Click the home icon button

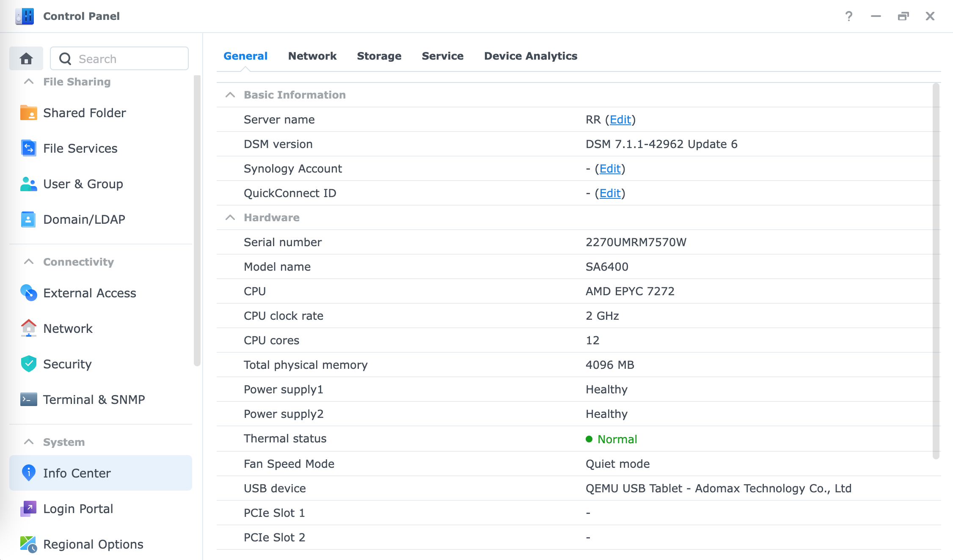[26, 58]
